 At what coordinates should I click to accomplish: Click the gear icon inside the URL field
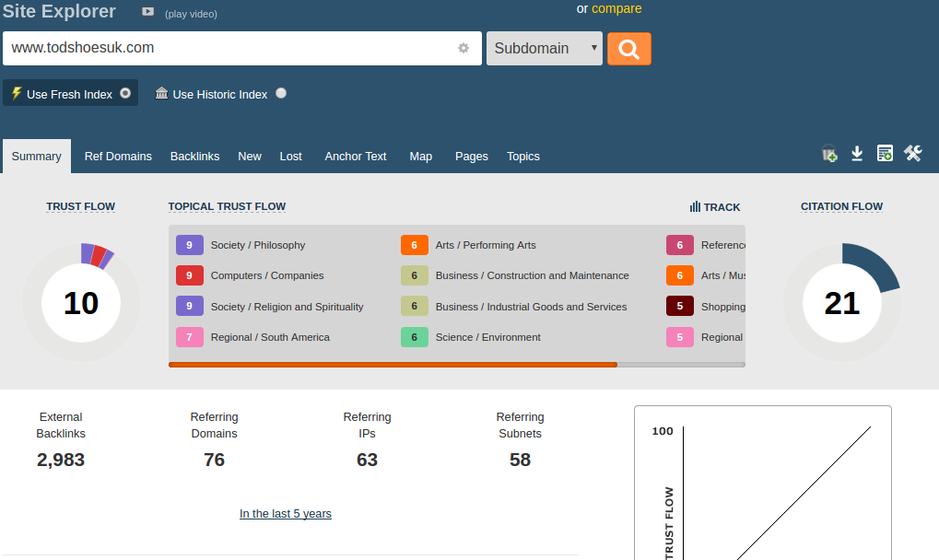464,48
